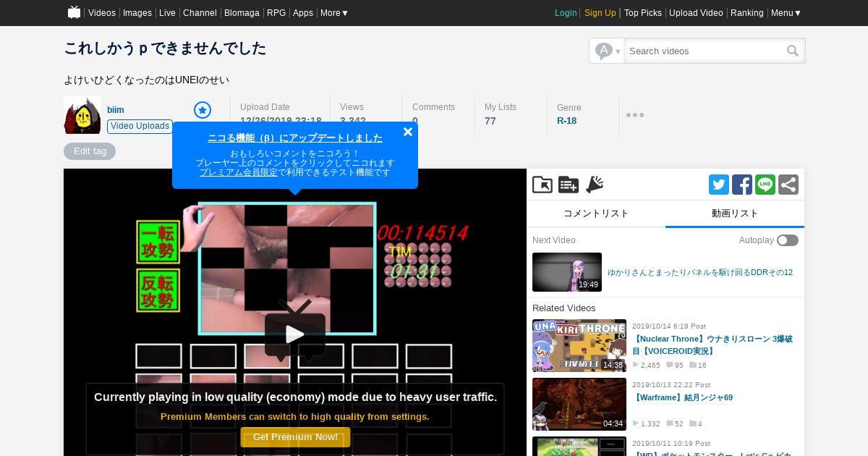The image size is (868, 456).
Task: Click the search magnifier icon
Action: pyautogui.click(x=793, y=51)
